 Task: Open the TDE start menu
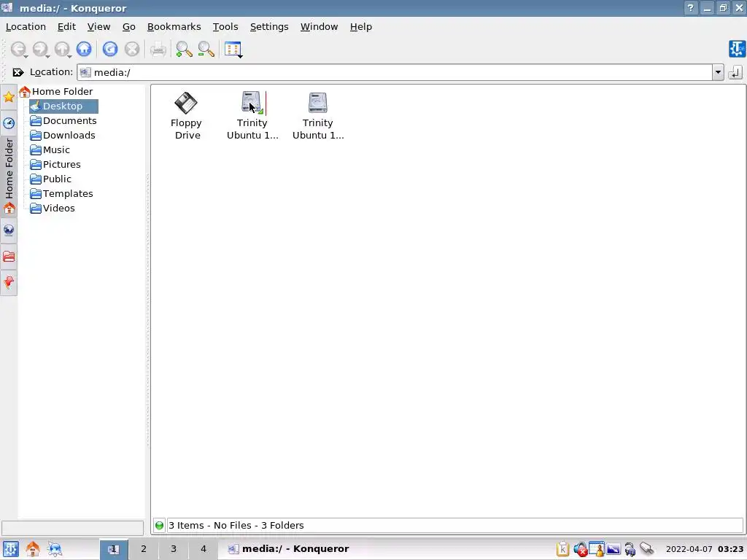[10, 549]
